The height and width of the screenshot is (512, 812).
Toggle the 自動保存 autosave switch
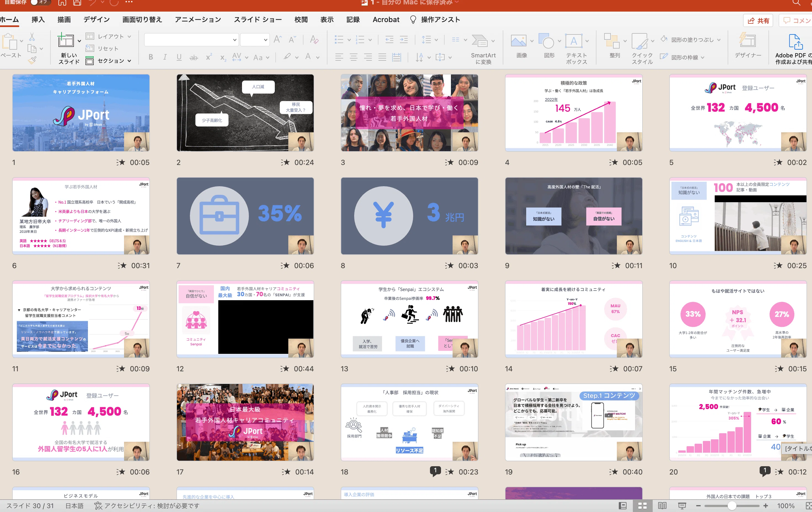pyautogui.click(x=41, y=2)
